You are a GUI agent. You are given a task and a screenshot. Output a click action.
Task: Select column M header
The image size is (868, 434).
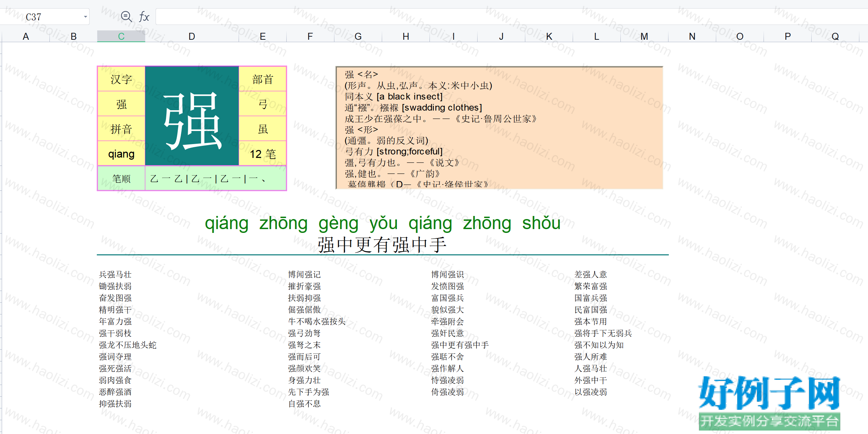(x=644, y=36)
